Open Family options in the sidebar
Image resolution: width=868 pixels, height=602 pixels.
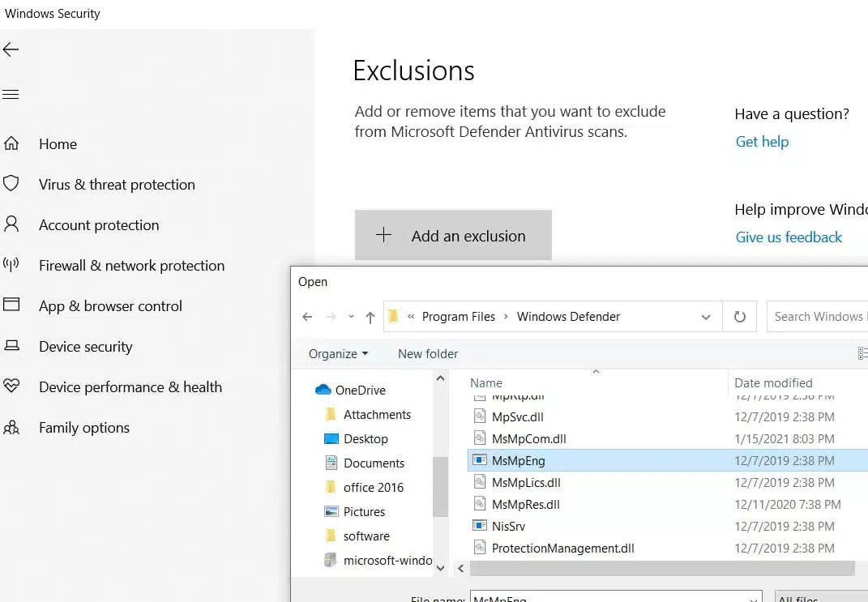point(83,427)
